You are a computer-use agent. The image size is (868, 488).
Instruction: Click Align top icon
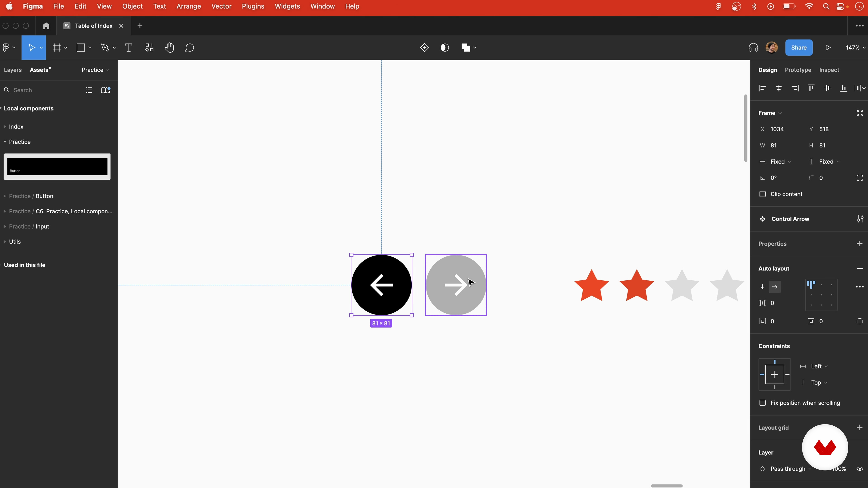(811, 88)
